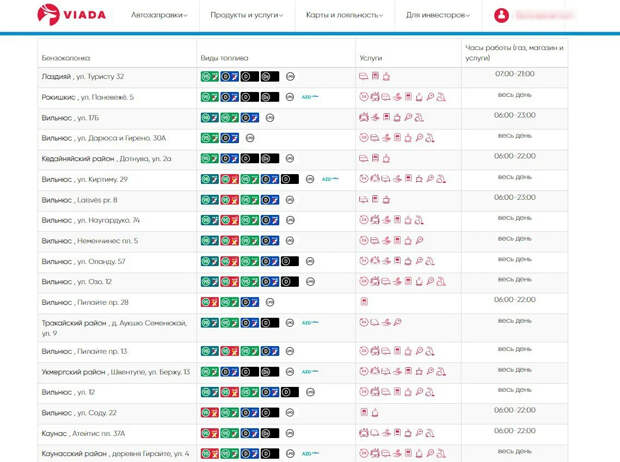
Task: Select hours 07:00-21:00 in Лаздияй row
Action: point(514,74)
